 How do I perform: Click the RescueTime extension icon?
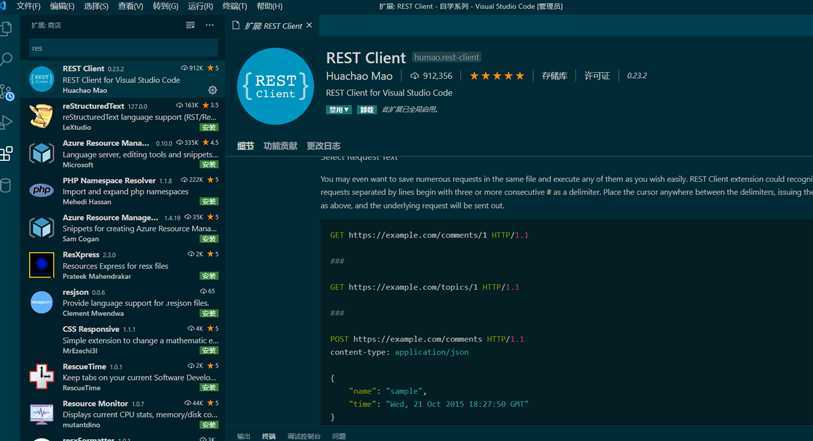(x=41, y=376)
